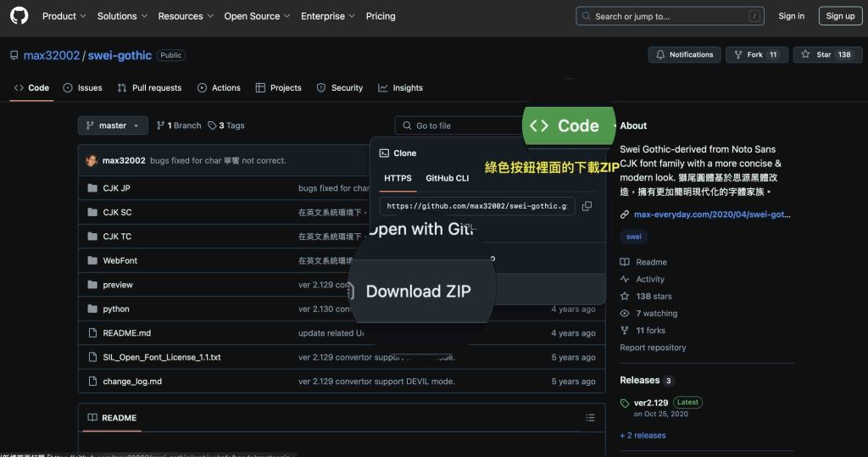Choose Download ZIP

pos(418,291)
